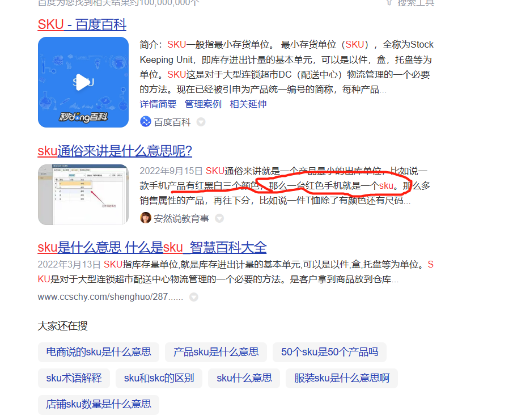Expand the dropdown arrow beside the ccschy.com URL
The width and height of the screenshot is (530, 420).
[x=194, y=297]
